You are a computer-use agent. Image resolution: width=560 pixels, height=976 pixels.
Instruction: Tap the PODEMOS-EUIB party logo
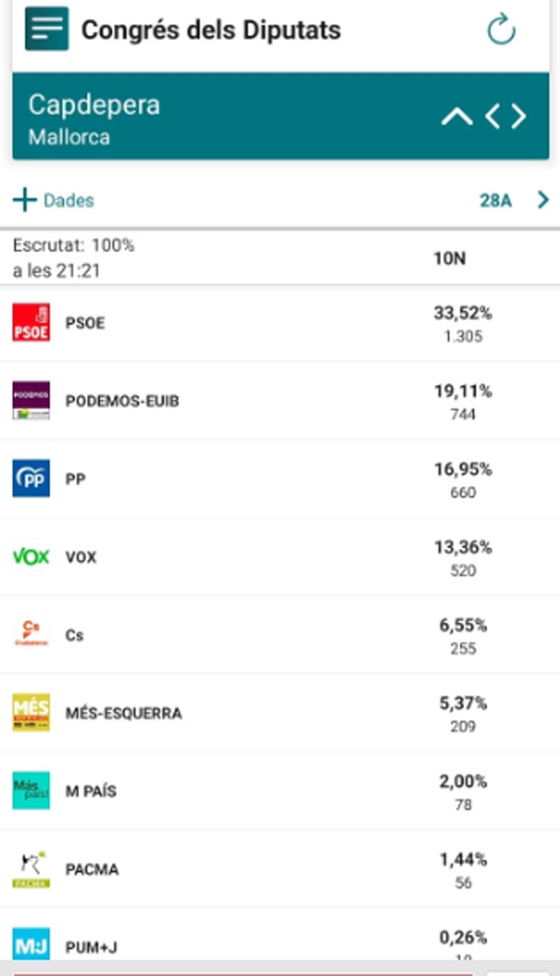point(31,400)
